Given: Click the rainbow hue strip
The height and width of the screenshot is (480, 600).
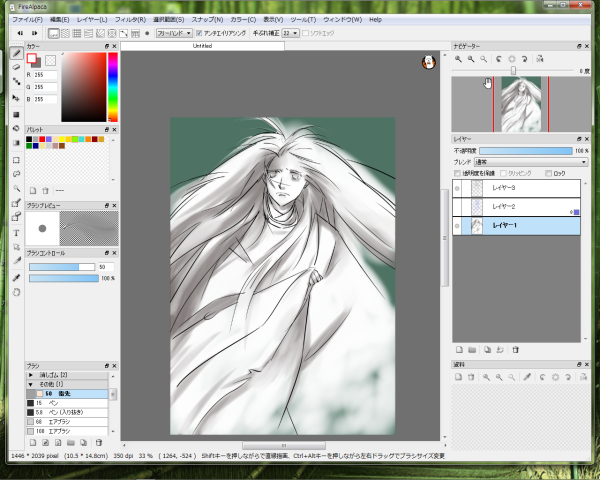Looking at the screenshot, I should pos(113,87).
